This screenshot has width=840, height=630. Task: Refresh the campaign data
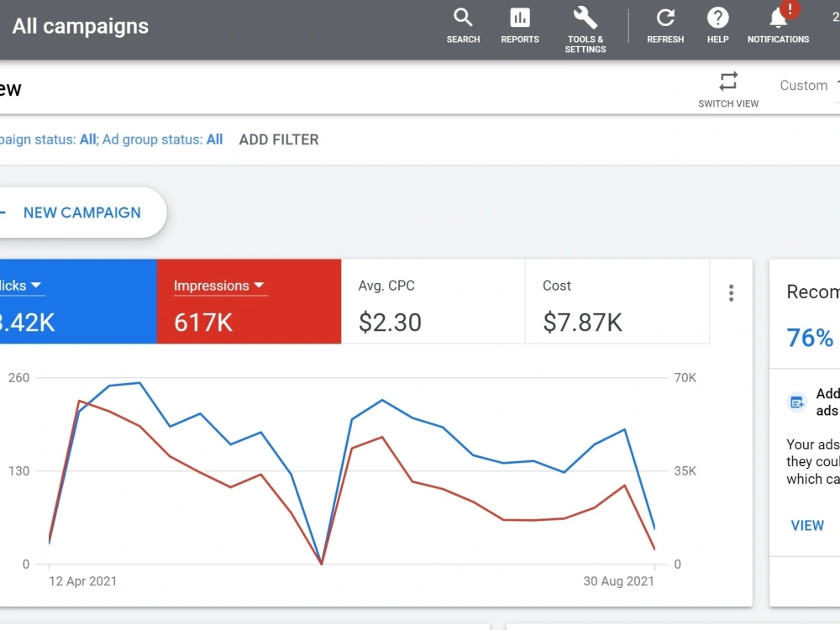(664, 26)
